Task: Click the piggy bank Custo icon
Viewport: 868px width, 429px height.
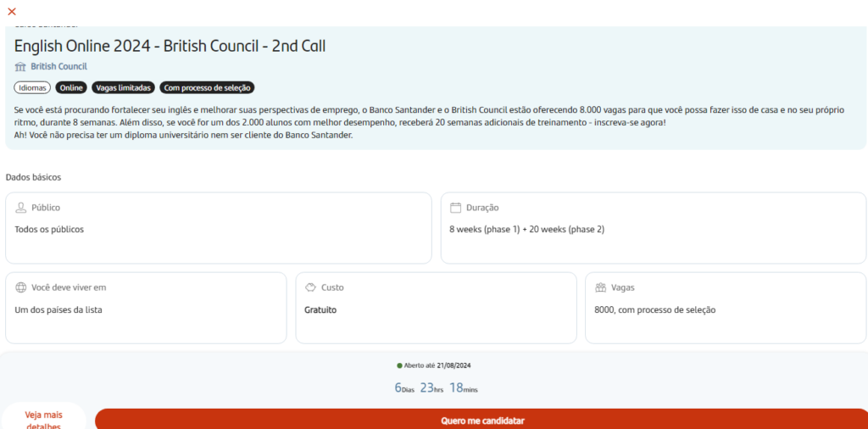Action: point(310,288)
